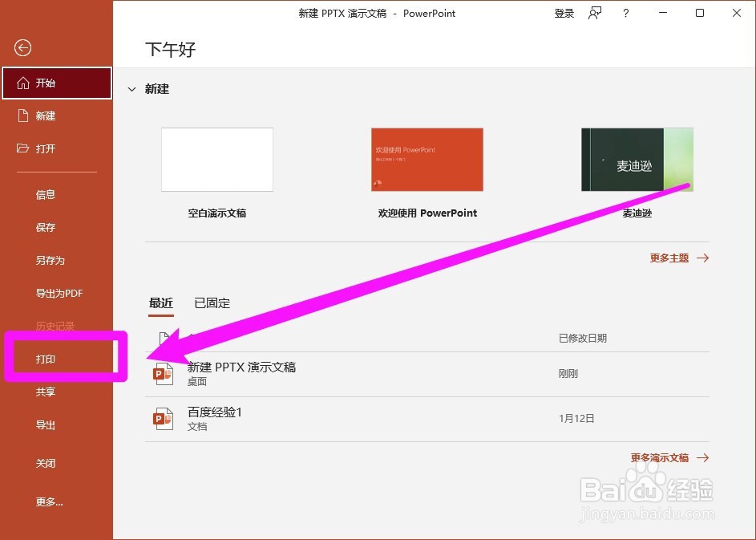Click the 已修改日期 column header
The height and width of the screenshot is (540, 756).
click(x=582, y=339)
